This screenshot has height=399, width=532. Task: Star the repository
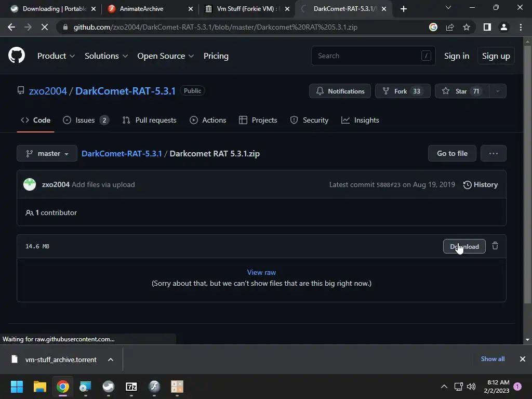point(462,91)
